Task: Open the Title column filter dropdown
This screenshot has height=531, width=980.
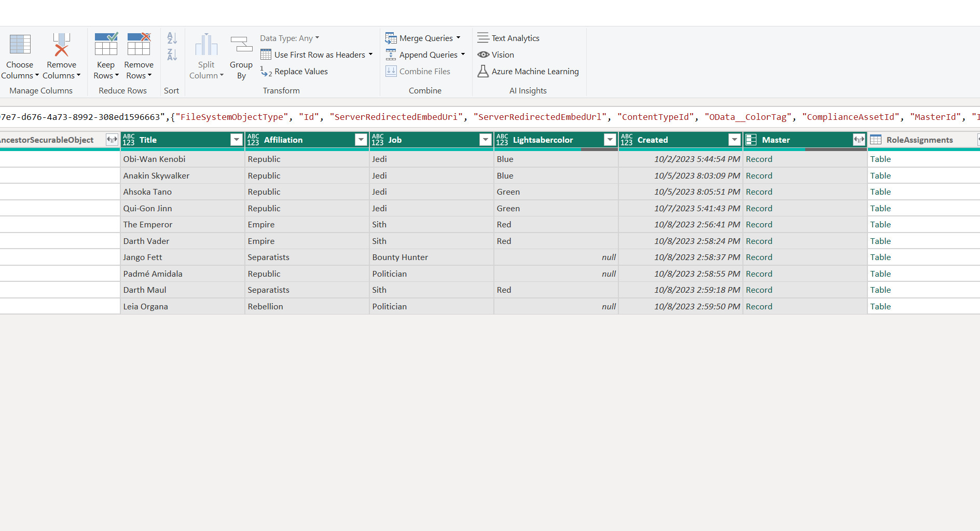Action: point(237,140)
